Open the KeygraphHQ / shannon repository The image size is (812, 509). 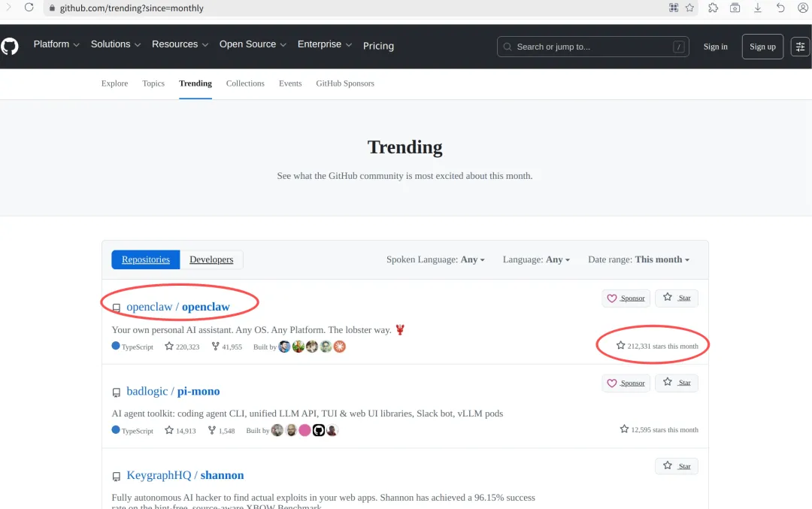point(185,475)
